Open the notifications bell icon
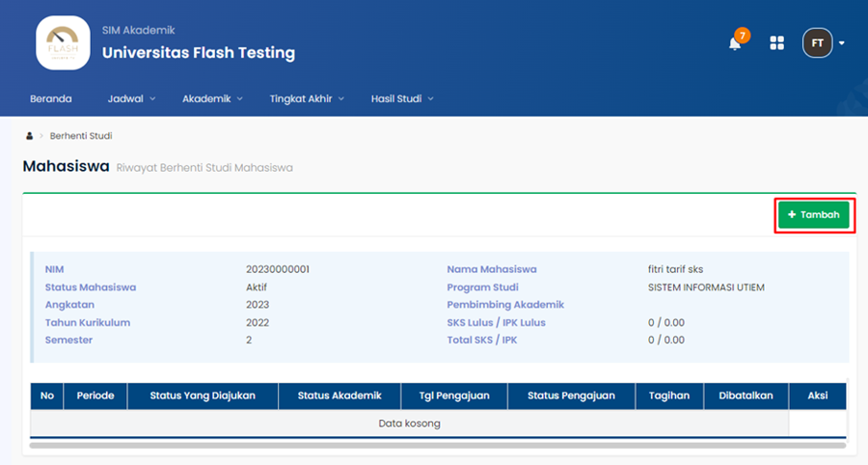This screenshot has width=868, height=465. coord(735,43)
